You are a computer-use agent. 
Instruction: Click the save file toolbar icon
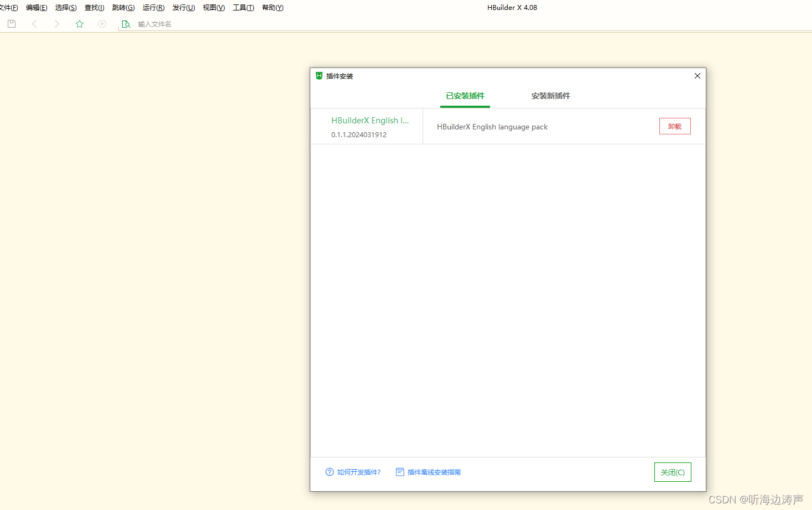click(12, 24)
